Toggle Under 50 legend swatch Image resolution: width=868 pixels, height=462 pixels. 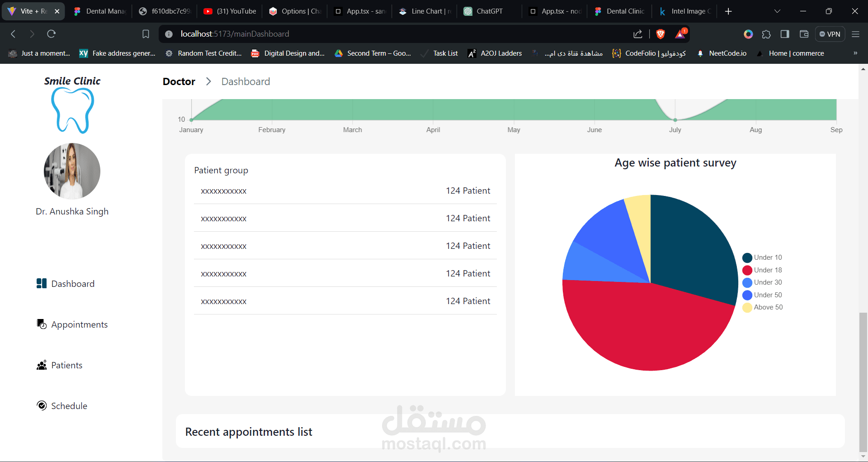point(747,295)
